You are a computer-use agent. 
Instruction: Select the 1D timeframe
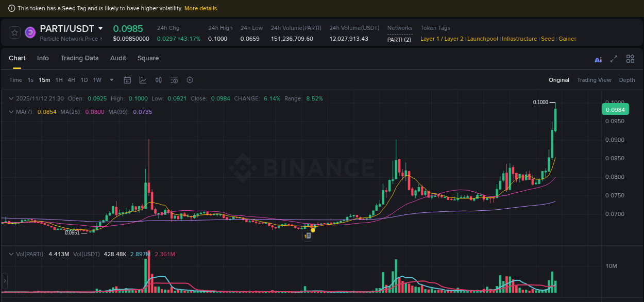(84, 80)
